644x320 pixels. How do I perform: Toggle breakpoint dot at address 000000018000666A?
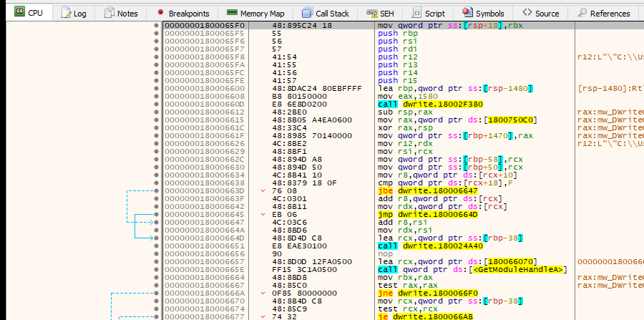pos(156,293)
